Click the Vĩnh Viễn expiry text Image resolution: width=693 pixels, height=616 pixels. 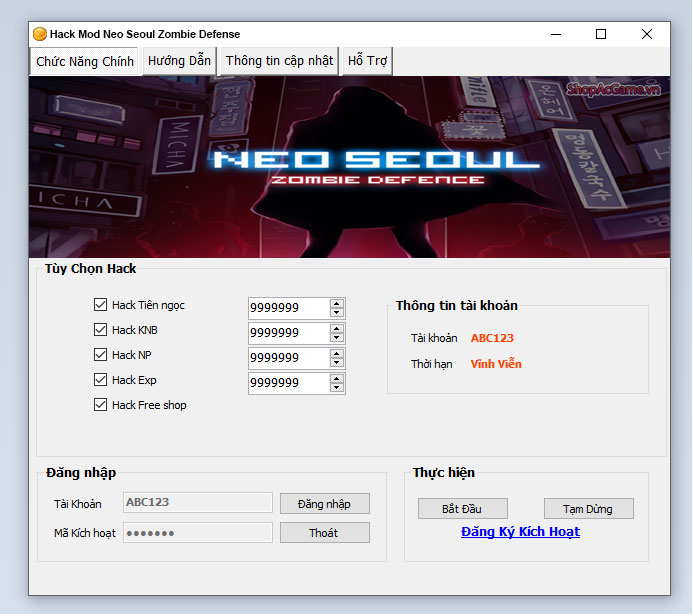496,364
